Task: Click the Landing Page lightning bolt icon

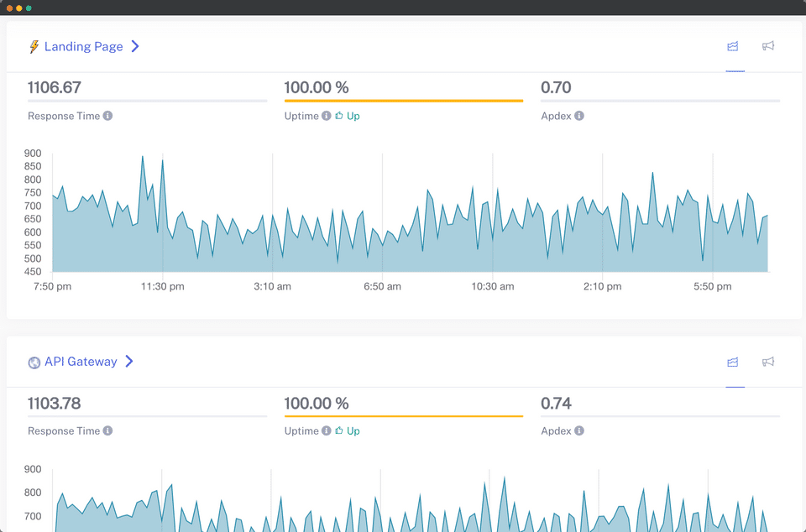Action: (x=34, y=47)
